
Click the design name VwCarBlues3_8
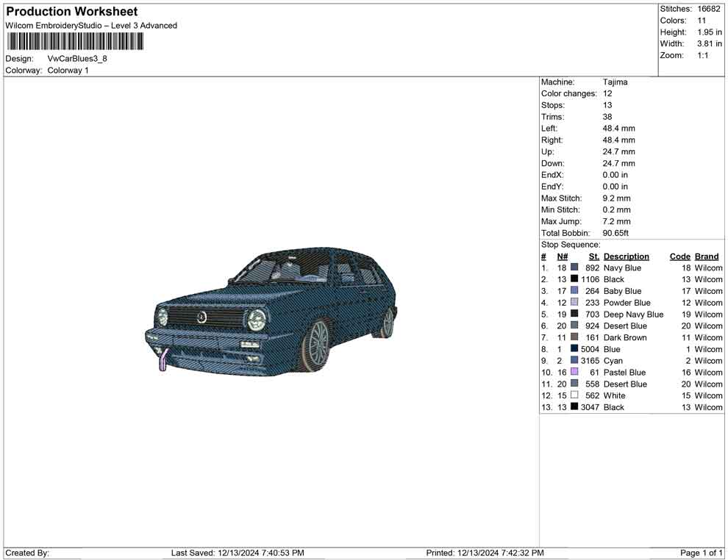tap(77, 59)
